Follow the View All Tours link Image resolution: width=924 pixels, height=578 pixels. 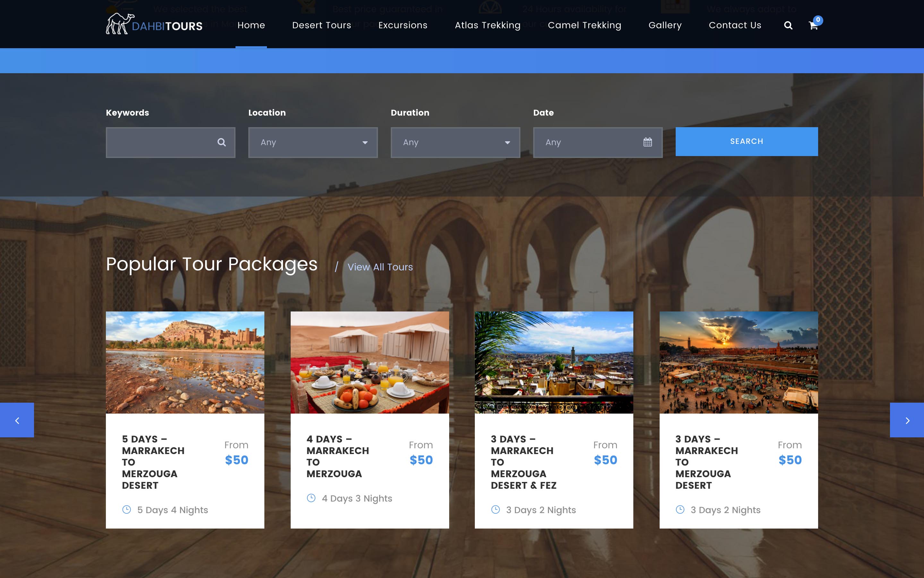point(380,267)
